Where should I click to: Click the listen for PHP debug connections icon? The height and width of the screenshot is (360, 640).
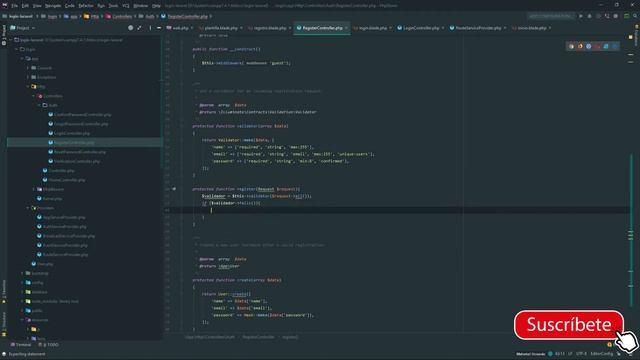tap(607, 16)
